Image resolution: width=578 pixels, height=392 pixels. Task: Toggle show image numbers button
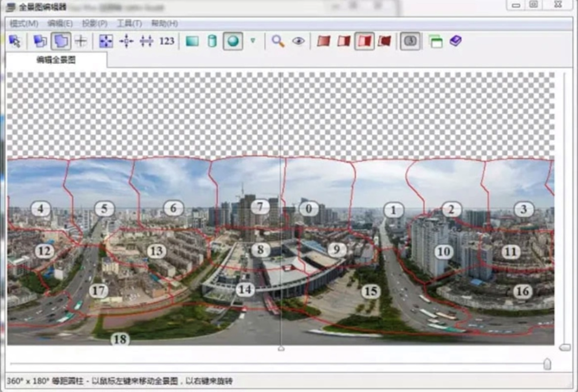pyautogui.click(x=410, y=41)
